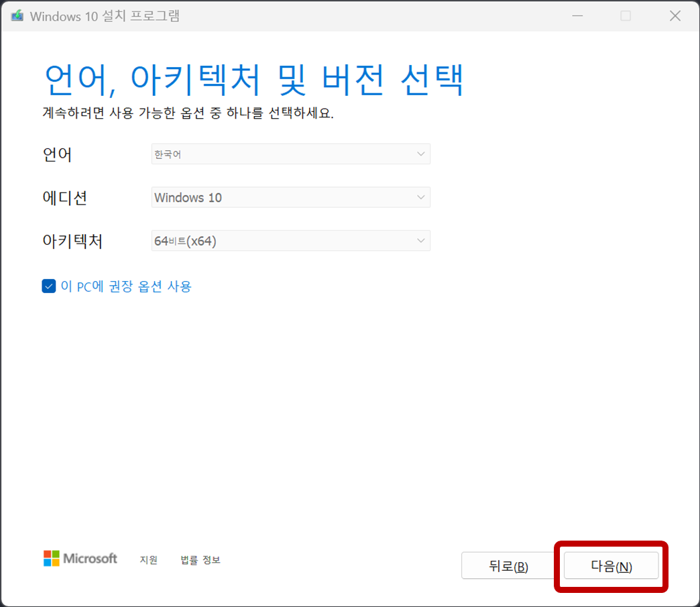Open the 지원 link
Screen dimensions: 700x607
pyautogui.click(x=149, y=559)
